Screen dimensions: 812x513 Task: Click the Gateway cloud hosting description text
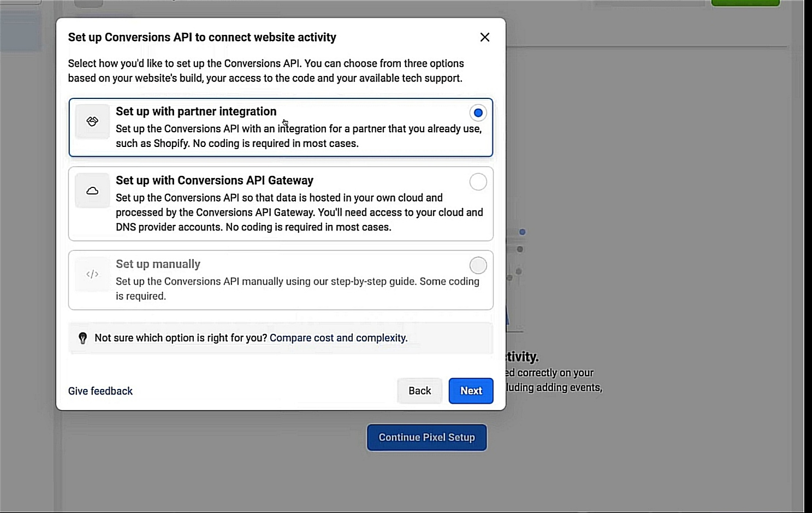coord(299,213)
